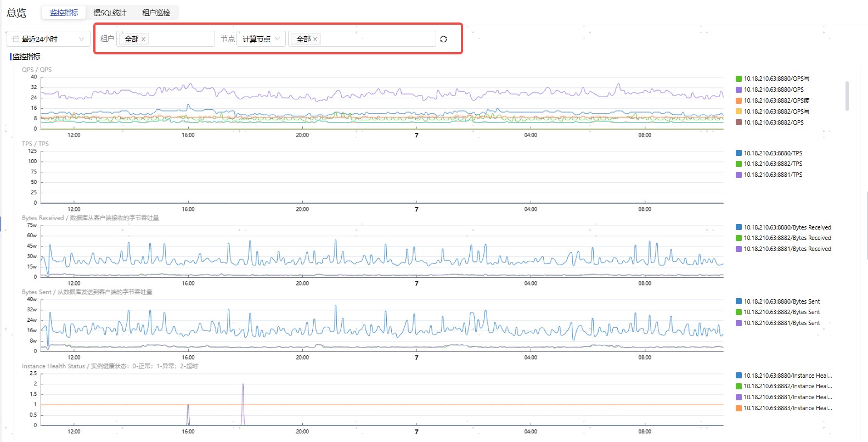Toggle 10.18.210.63:8880/Bytes Received legend entry
Screen dimensions: 868x442
784,227
